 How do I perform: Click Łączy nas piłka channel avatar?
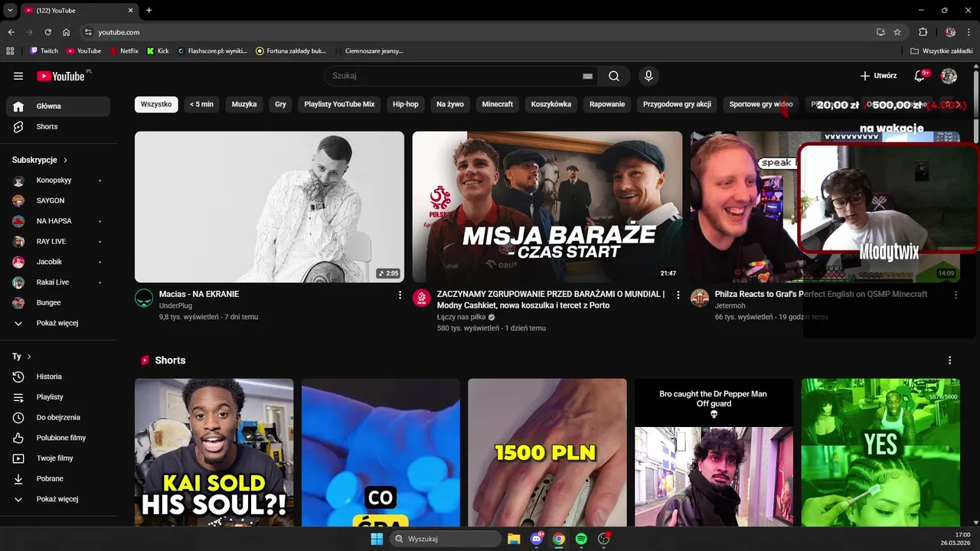click(x=422, y=298)
